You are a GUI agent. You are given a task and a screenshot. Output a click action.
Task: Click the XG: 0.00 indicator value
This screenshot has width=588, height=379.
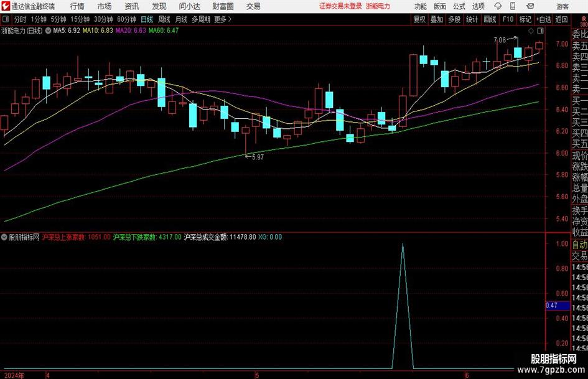(270, 237)
